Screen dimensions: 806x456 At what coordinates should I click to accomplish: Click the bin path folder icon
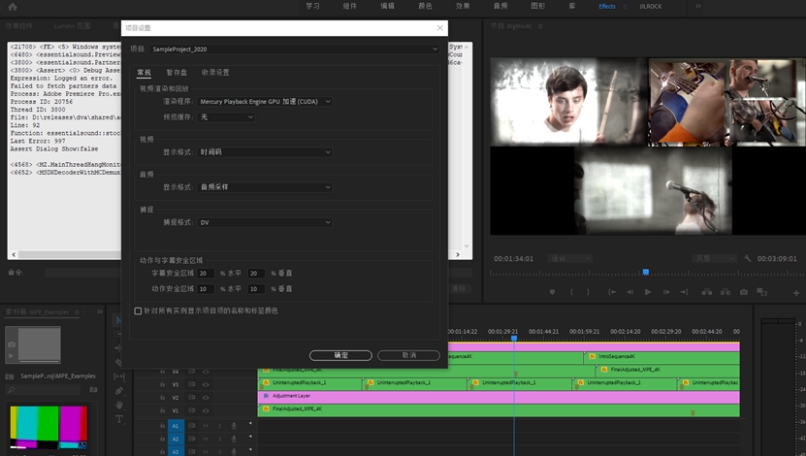[9, 376]
